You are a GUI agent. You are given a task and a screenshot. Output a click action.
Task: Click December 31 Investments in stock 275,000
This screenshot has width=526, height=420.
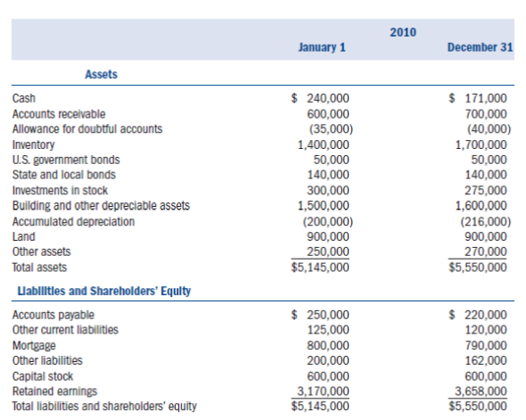point(486,190)
